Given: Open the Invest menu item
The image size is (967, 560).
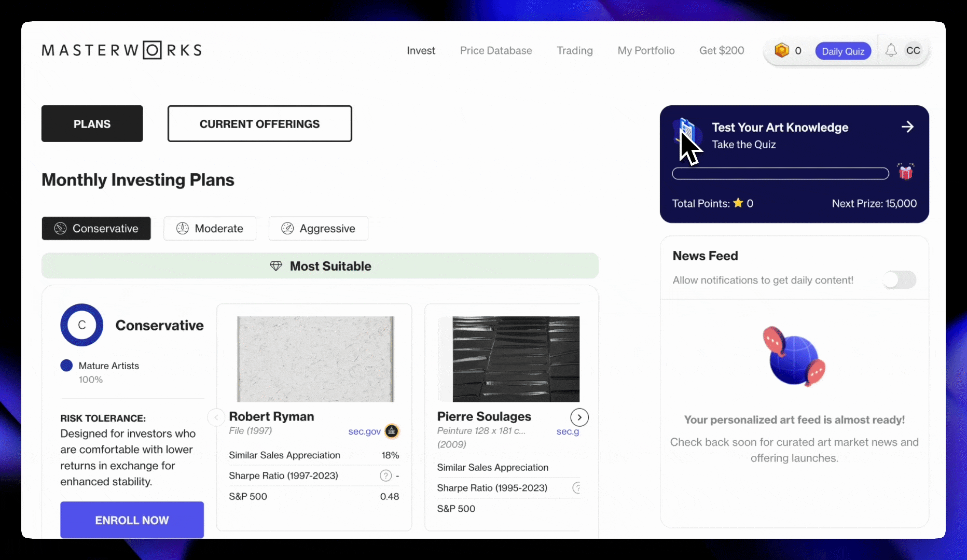Looking at the screenshot, I should coord(421,50).
